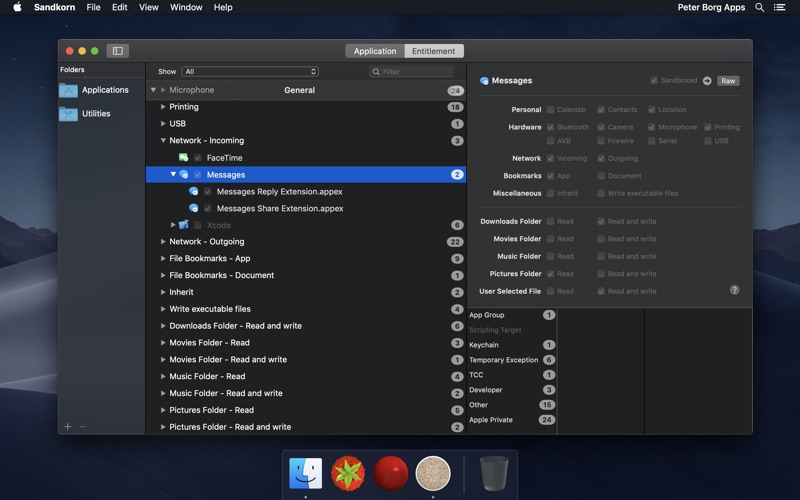Toggle the FaceTime row checkbox

click(x=197, y=158)
